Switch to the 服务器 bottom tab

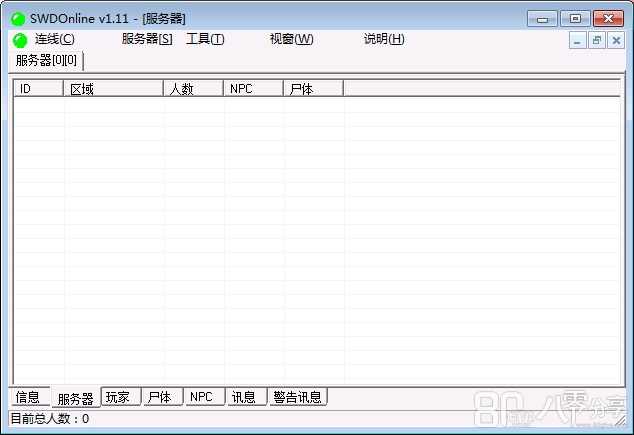76,398
